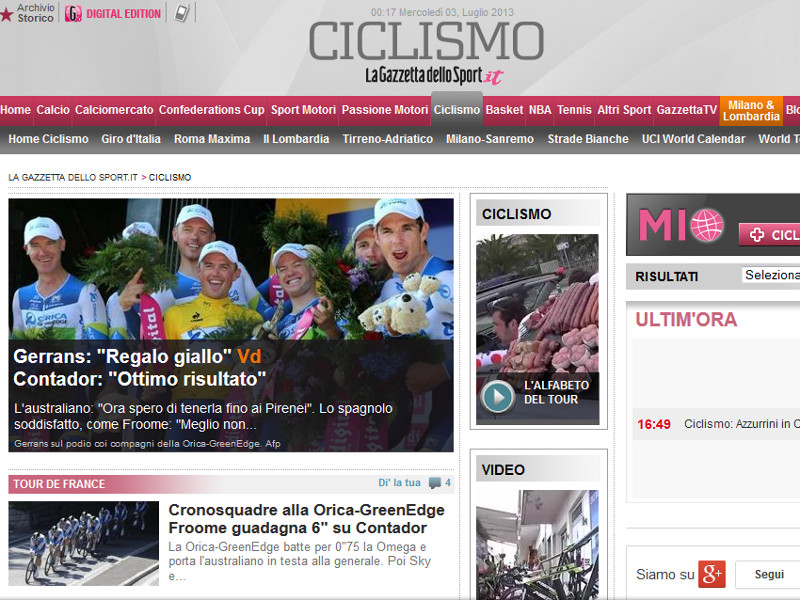The height and width of the screenshot is (600, 800).
Task: Click the Digital Edition text link
Action: pos(123,14)
